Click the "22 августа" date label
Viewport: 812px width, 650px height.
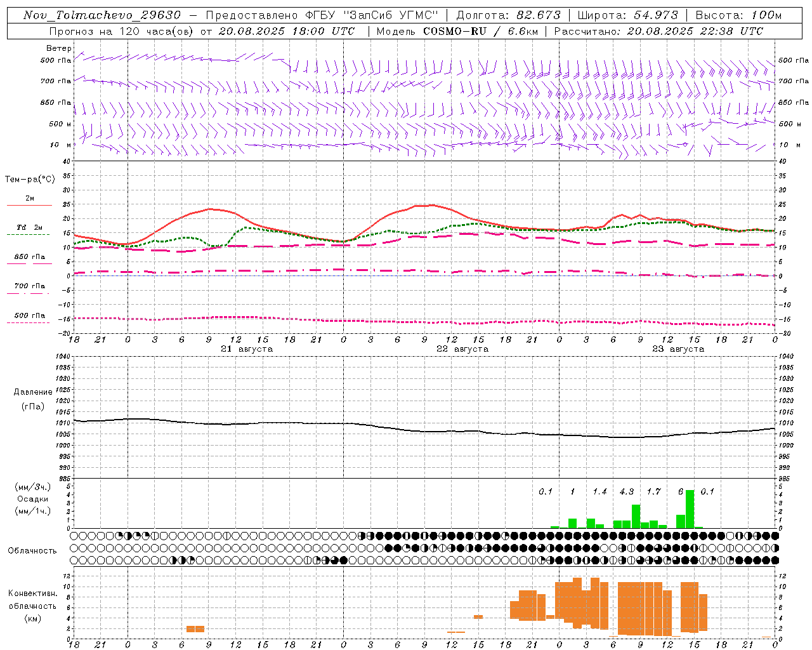point(462,349)
